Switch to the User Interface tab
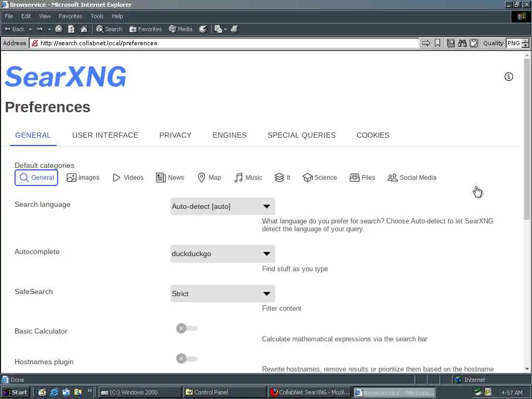Screen dimensions: 532x399 click(105, 135)
